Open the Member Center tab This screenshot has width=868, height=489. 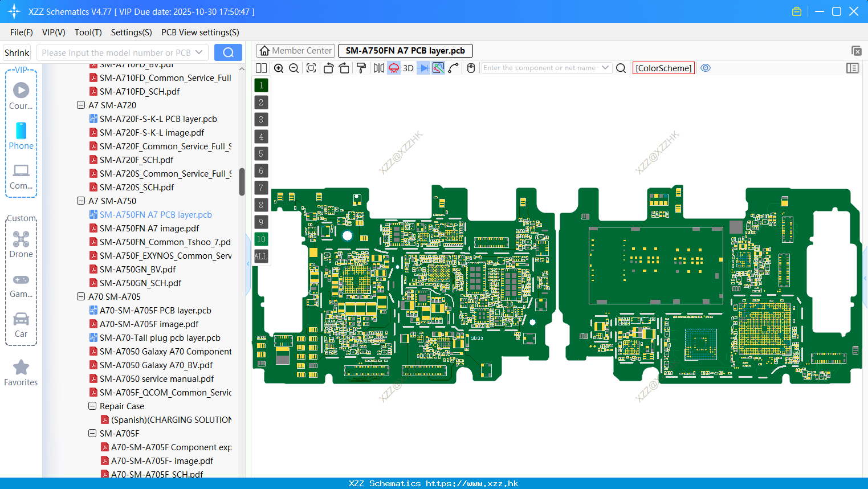pyautogui.click(x=295, y=51)
